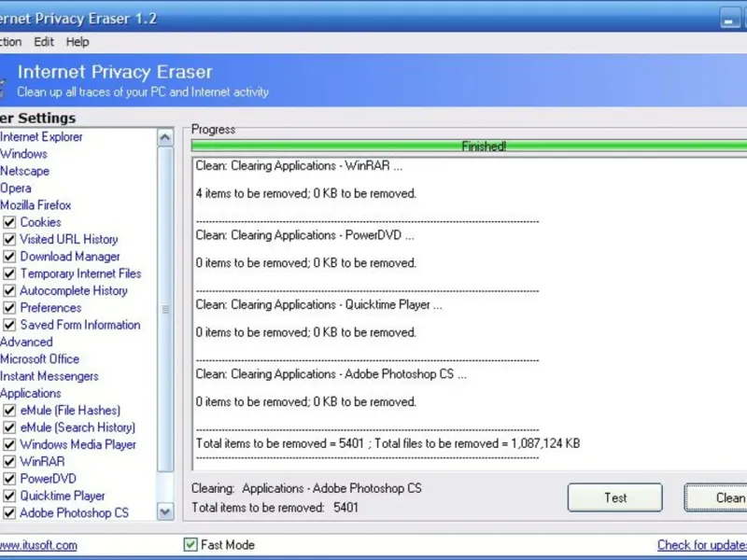The image size is (747, 560).
Task: Click the 'Clearing Applications - PowerDVD' log line
Action: (x=305, y=235)
